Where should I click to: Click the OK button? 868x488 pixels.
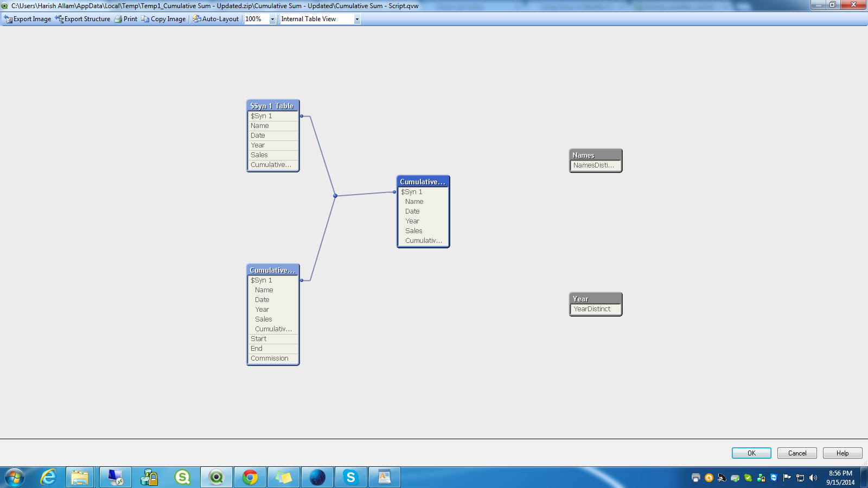pyautogui.click(x=751, y=453)
